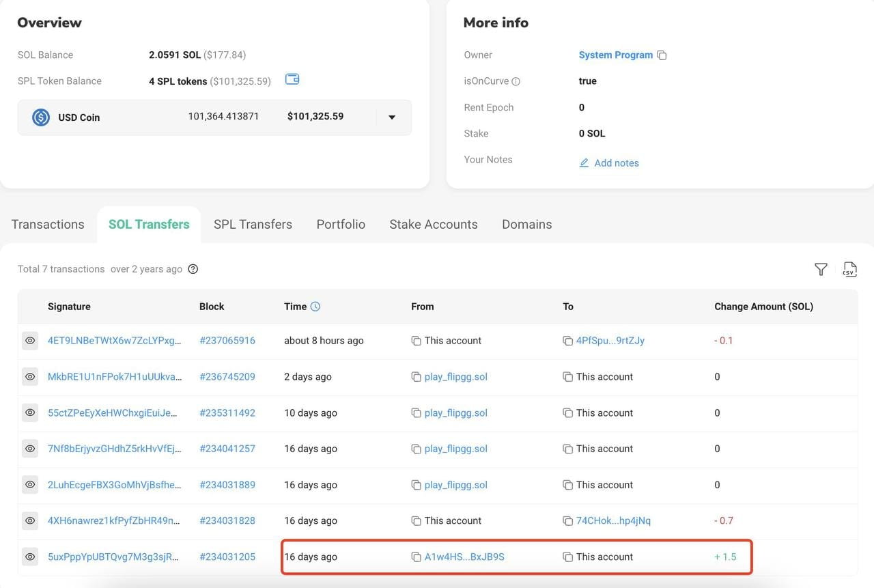Copy the To address in the #234041257 row
This screenshot has width=874, height=588.
pyautogui.click(x=567, y=449)
